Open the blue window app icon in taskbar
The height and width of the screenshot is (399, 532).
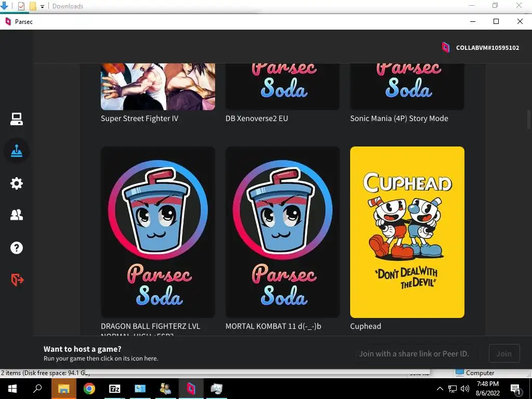[x=140, y=389]
